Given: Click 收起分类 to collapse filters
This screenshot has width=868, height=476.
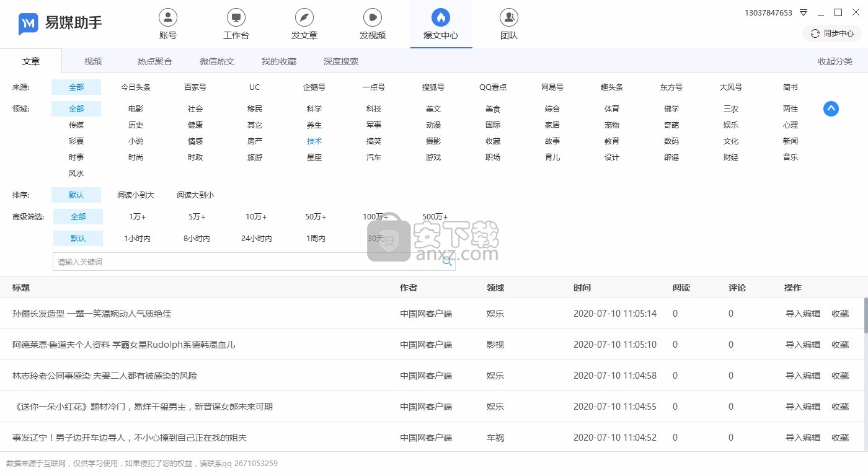Looking at the screenshot, I should click(835, 61).
